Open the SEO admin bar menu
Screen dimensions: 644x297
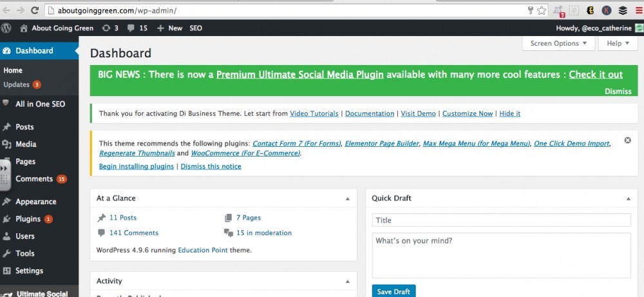point(196,28)
